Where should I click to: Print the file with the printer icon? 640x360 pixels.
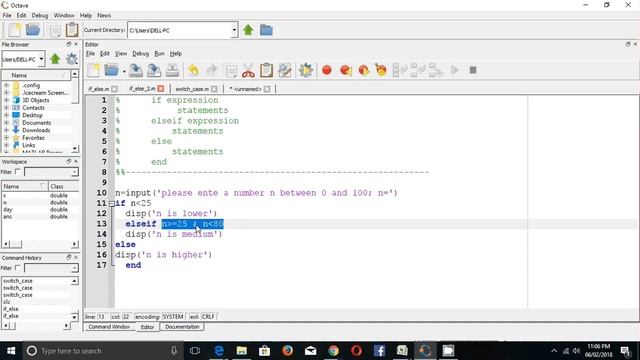coord(172,70)
